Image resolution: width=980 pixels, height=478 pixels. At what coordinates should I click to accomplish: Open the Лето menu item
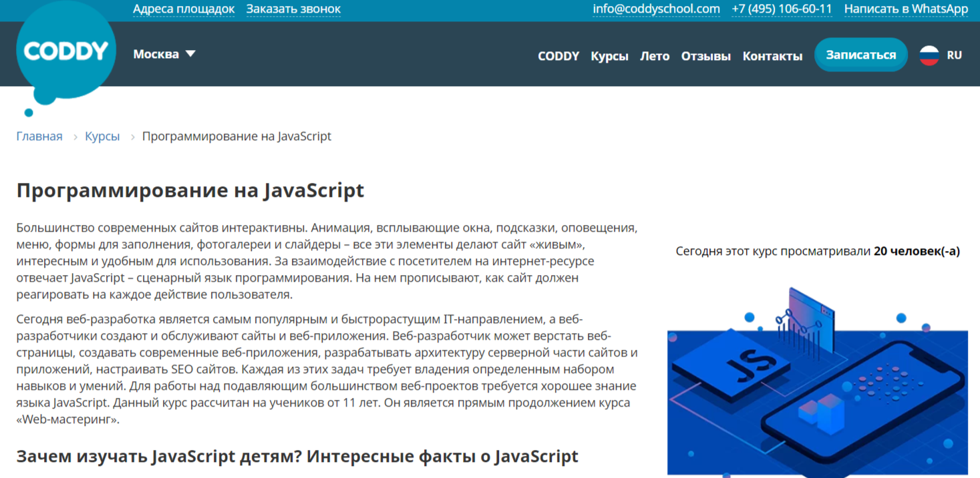tap(655, 56)
